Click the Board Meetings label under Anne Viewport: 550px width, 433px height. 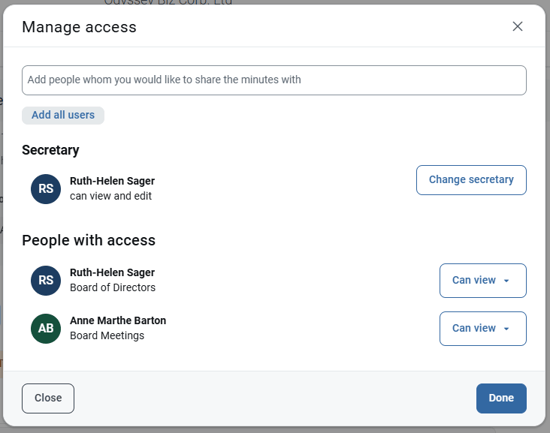click(107, 335)
